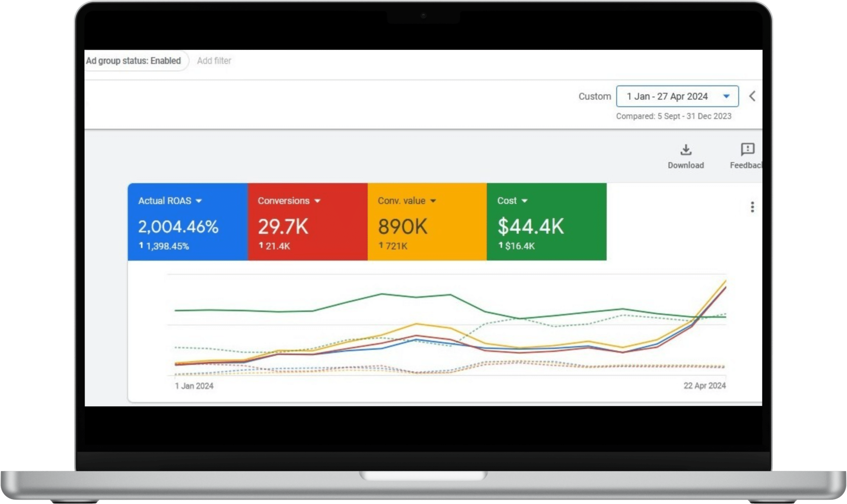Click the 1 Jan 2024 axis label
Screen dimensions: 847x504
[x=194, y=386]
